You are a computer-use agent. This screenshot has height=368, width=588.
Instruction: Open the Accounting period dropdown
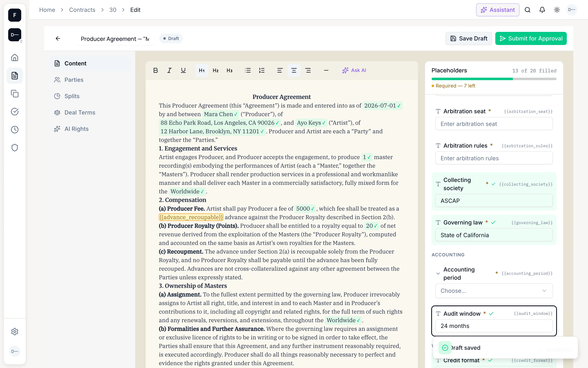click(x=494, y=291)
